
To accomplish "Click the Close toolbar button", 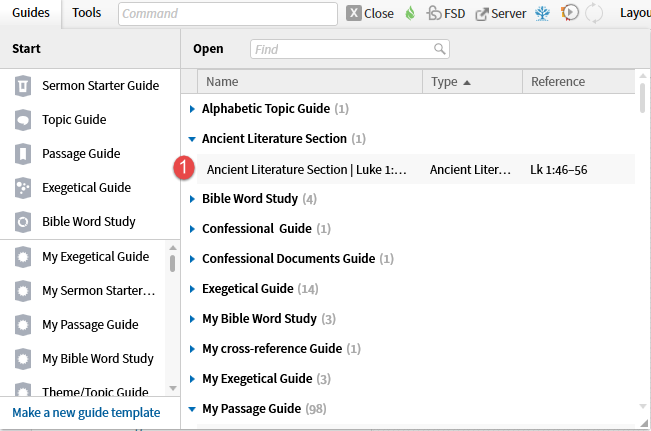I will tap(370, 13).
